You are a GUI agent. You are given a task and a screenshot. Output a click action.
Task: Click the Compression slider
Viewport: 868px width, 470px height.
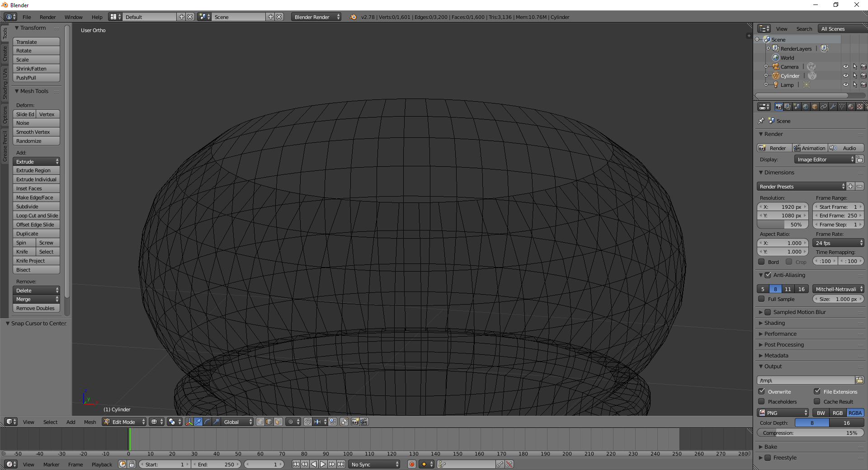pyautogui.click(x=810, y=433)
